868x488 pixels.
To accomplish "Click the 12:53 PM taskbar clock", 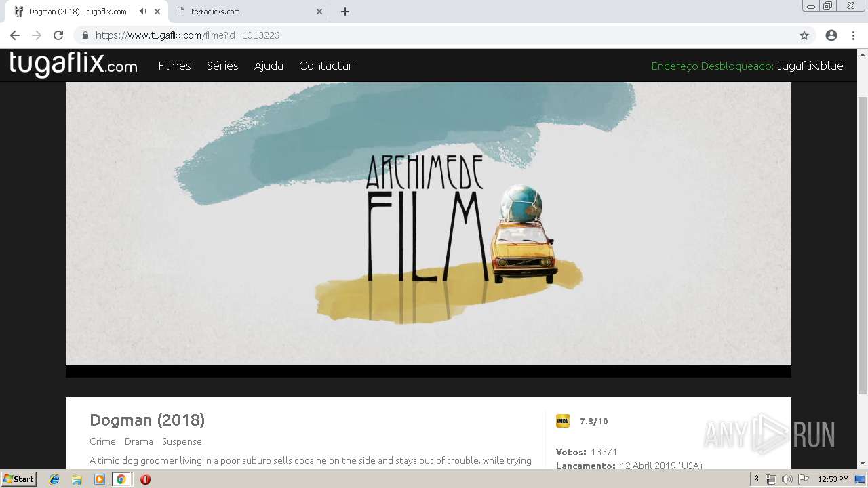I will coord(833,479).
